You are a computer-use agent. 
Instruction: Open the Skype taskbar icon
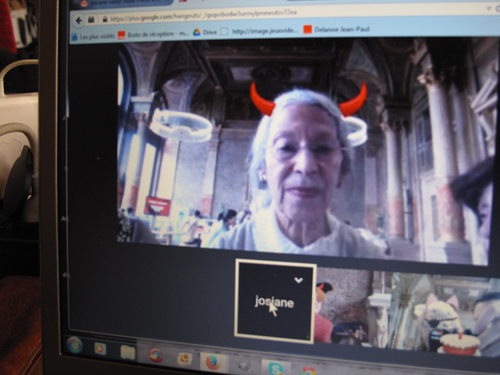pos(276,368)
